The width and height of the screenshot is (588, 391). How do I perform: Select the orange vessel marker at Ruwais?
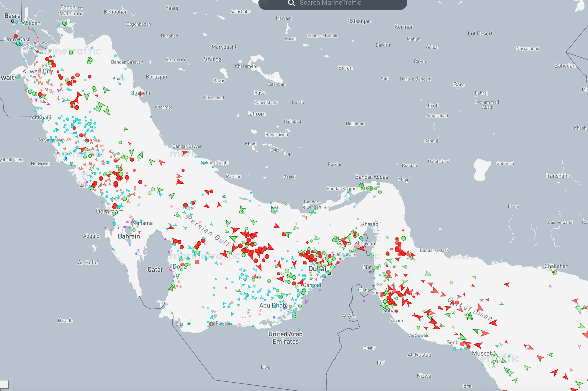[211, 324]
